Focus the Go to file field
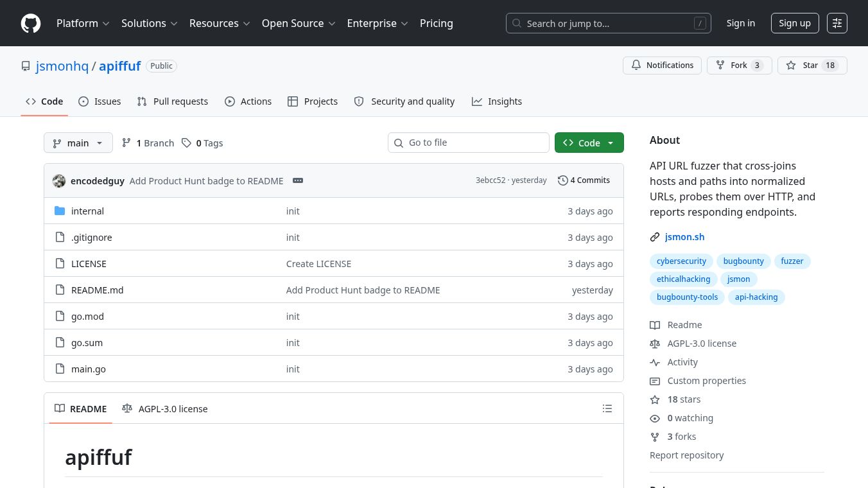The image size is (868, 488). [469, 143]
